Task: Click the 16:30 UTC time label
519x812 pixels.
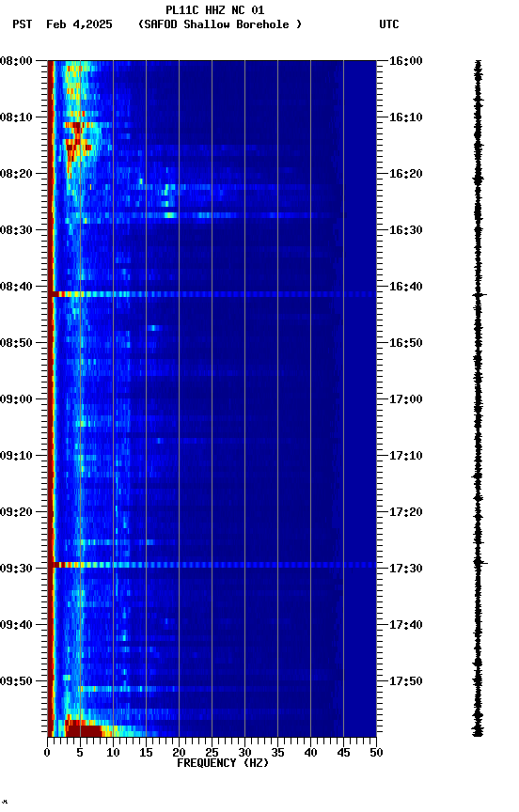Action: point(405,230)
